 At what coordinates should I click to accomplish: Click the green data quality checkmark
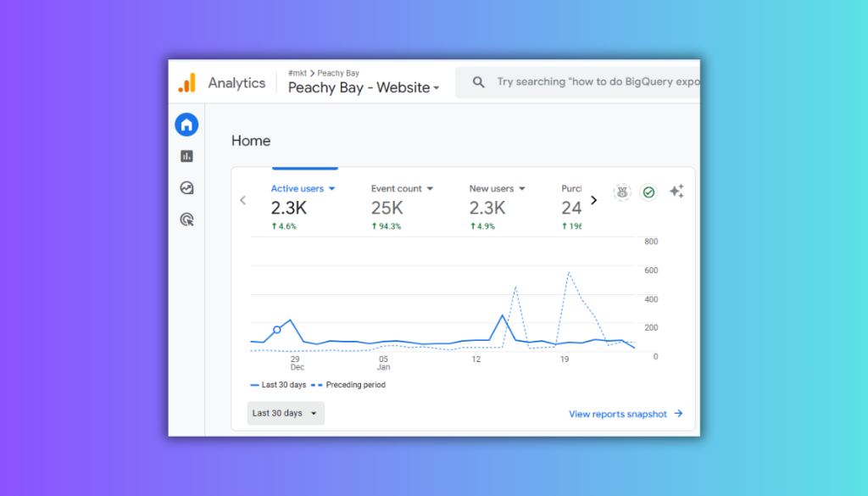coord(648,192)
